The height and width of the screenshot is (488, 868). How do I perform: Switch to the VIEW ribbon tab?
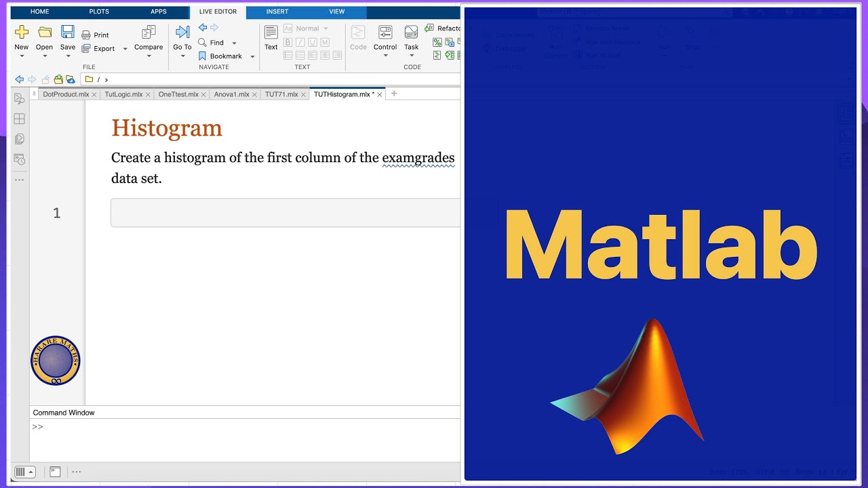pos(337,12)
